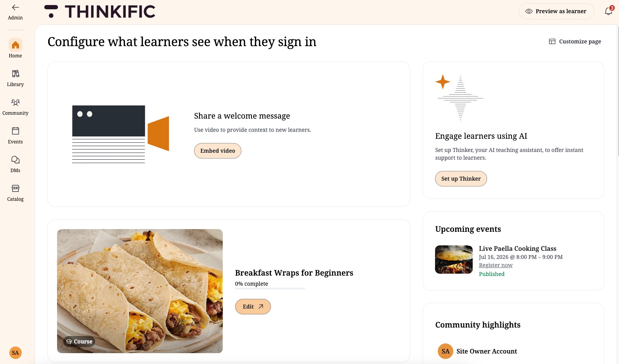Open the Community people icon
Screen dimensions: 619x364
[x=15, y=102]
